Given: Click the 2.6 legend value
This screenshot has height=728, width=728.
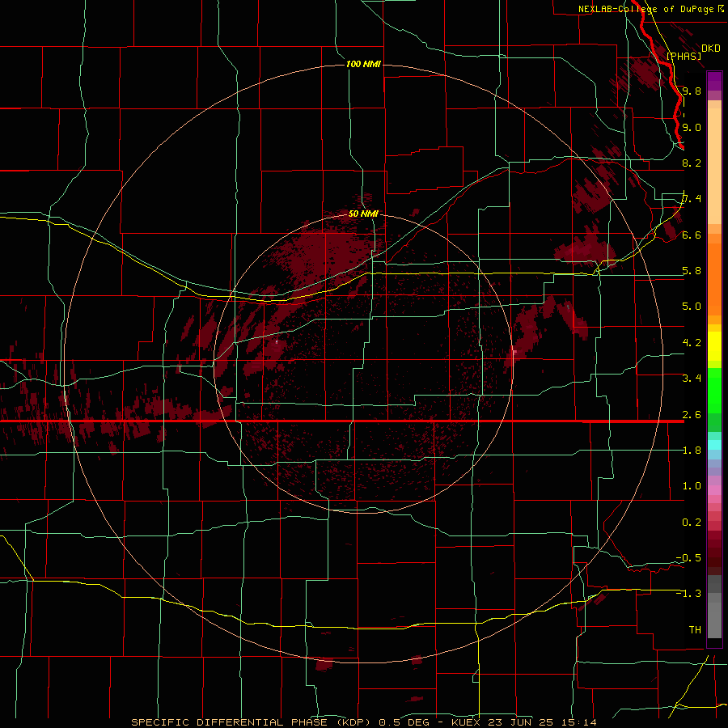Looking at the screenshot, I should 692,415.
